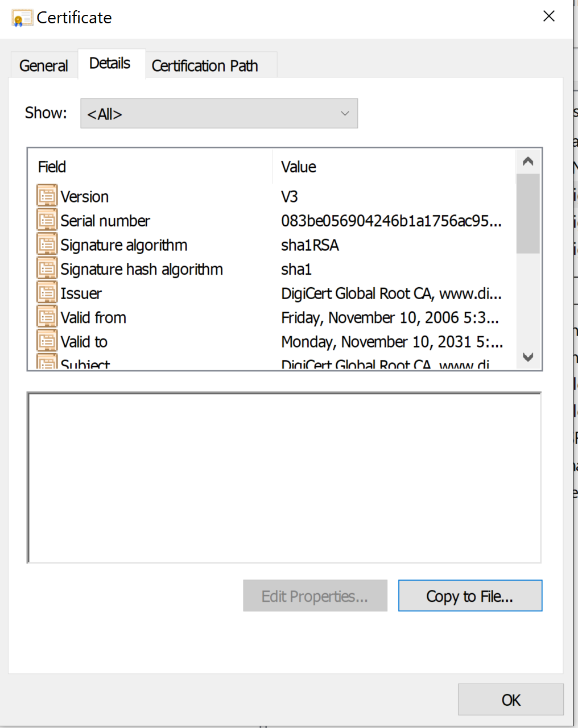Select the Signature algorithm field icon
This screenshot has height=728, width=578.
tap(47, 243)
